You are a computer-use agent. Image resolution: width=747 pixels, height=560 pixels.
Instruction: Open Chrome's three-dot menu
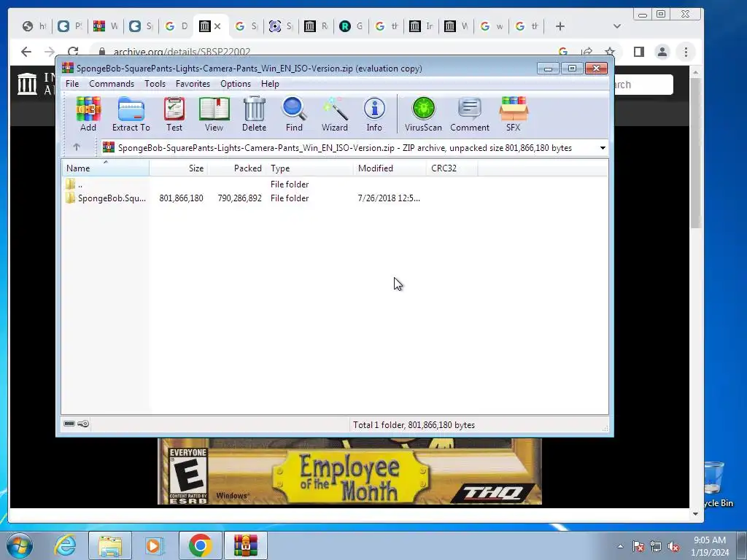point(686,52)
